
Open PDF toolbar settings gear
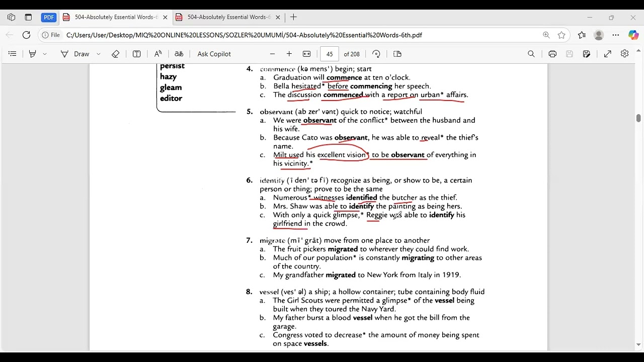click(625, 54)
